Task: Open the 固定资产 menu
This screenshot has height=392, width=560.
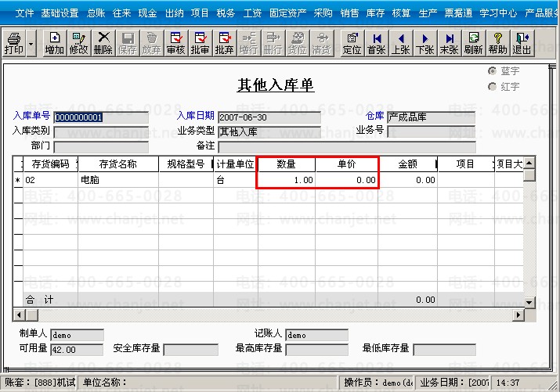Action: click(288, 13)
